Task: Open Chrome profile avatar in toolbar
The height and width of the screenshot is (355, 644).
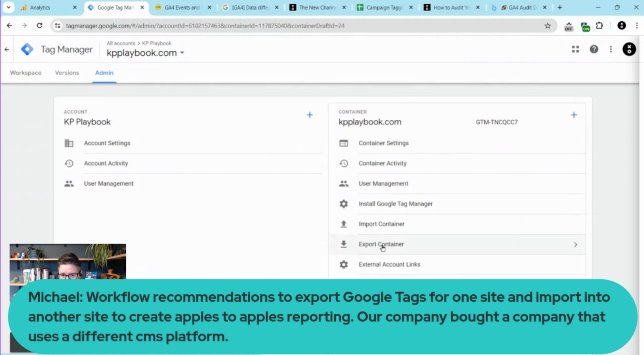Action: click(621, 25)
